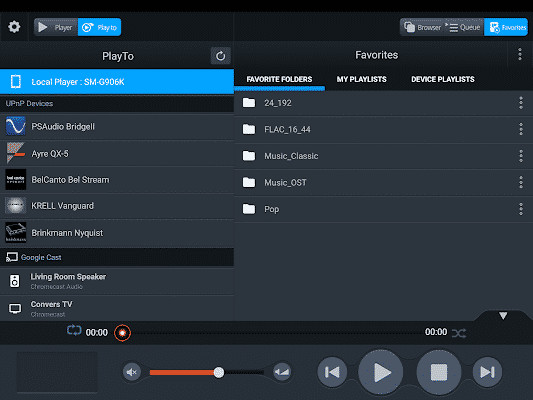Open the settings gear
Screen dimensions: 533x400
tap(14, 27)
